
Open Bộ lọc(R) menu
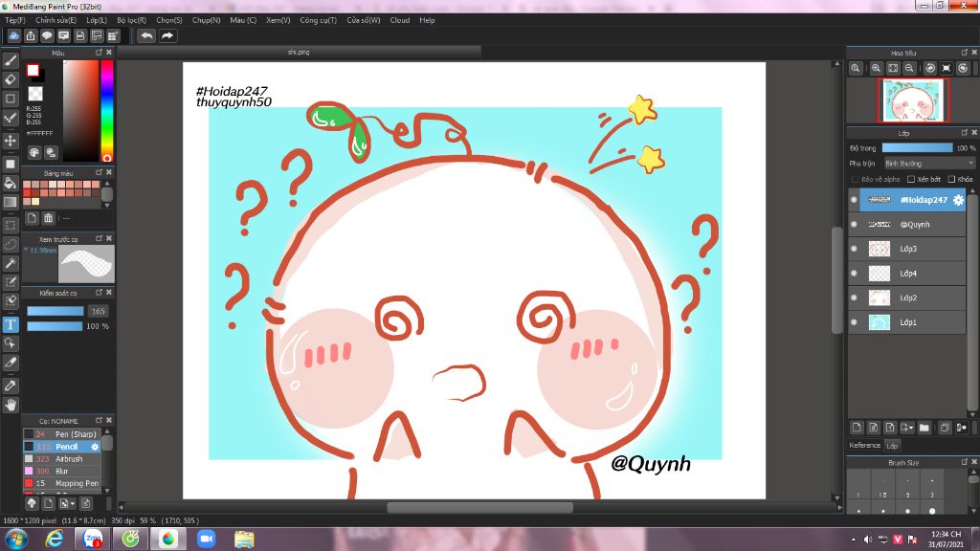coord(131,20)
